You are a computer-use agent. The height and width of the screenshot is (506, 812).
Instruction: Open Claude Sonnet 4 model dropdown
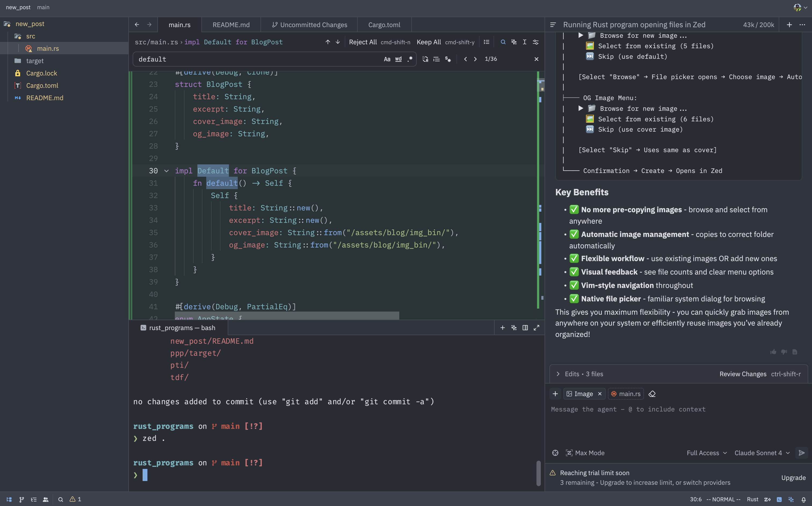pos(762,453)
